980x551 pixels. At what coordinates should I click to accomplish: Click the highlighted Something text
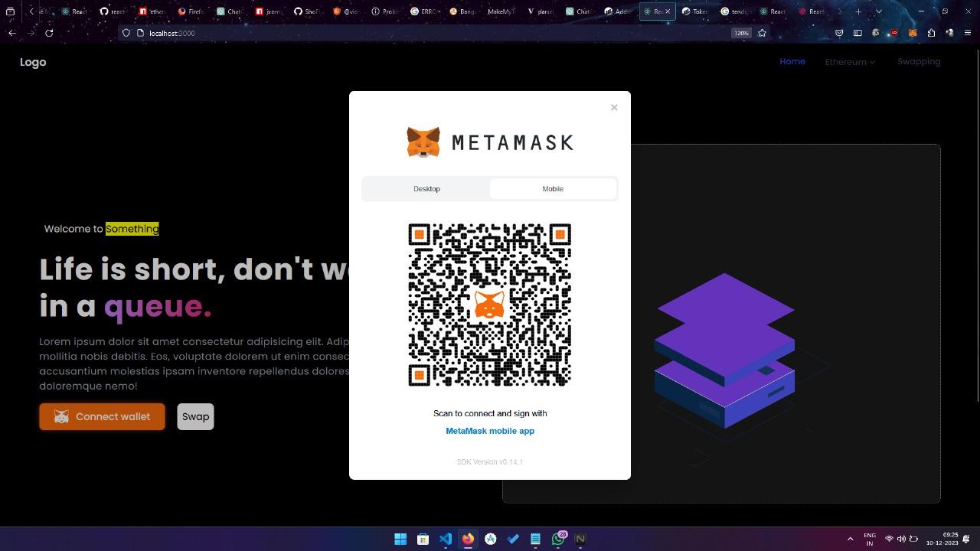(x=132, y=229)
